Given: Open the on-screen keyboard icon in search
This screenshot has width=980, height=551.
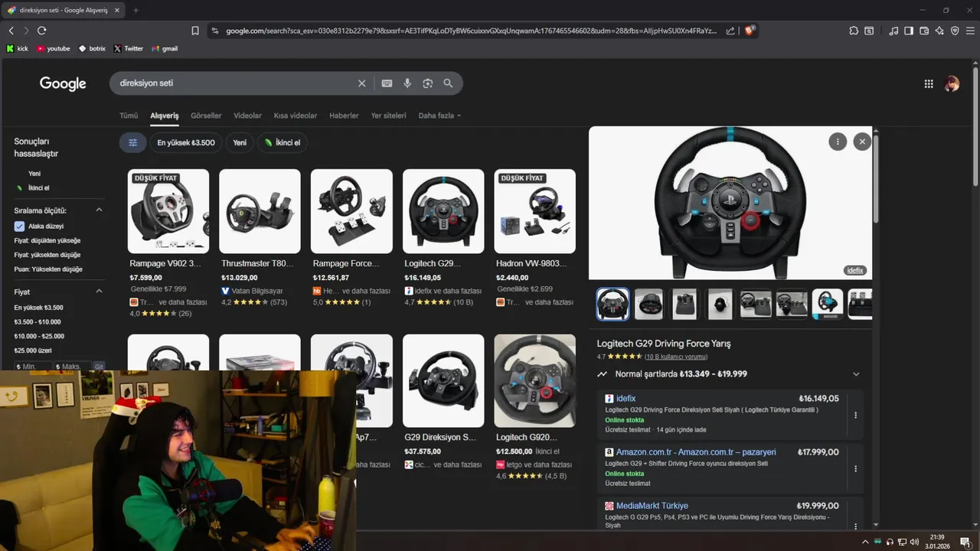Looking at the screenshot, I should (387, 83).
